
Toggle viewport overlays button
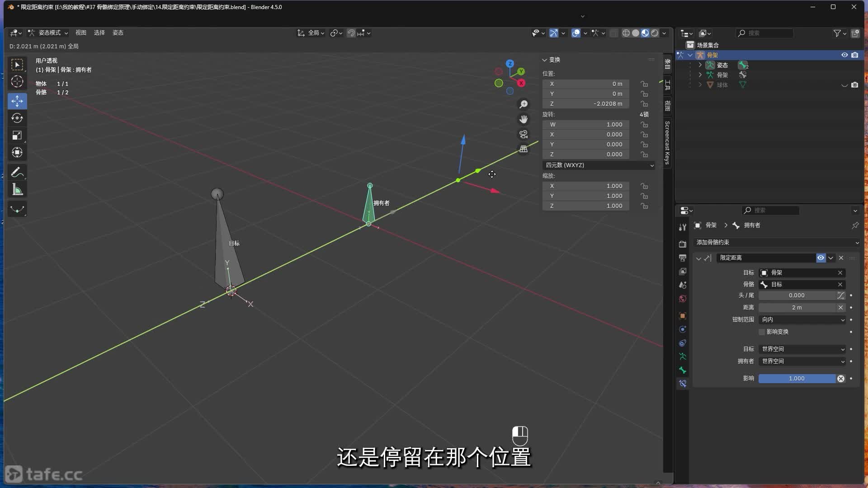click(576, 33)
